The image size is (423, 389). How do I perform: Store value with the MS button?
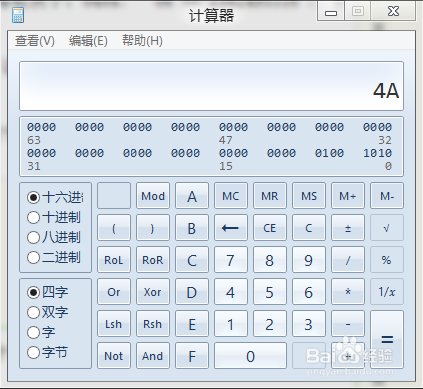[309, 196]
